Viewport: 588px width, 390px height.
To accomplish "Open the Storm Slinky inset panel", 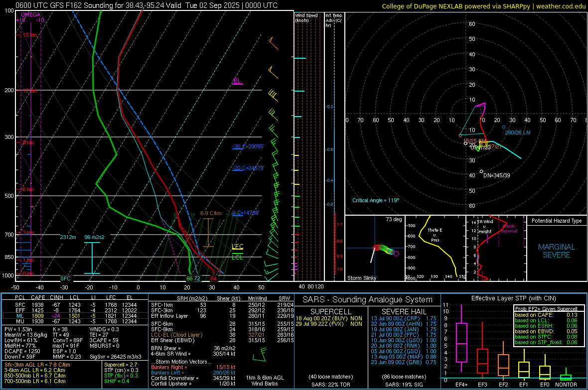I will pos(375,248).
